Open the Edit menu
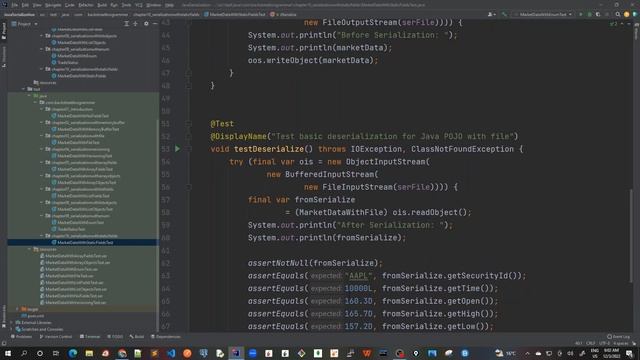640x360 pixels. coord(25,5)
